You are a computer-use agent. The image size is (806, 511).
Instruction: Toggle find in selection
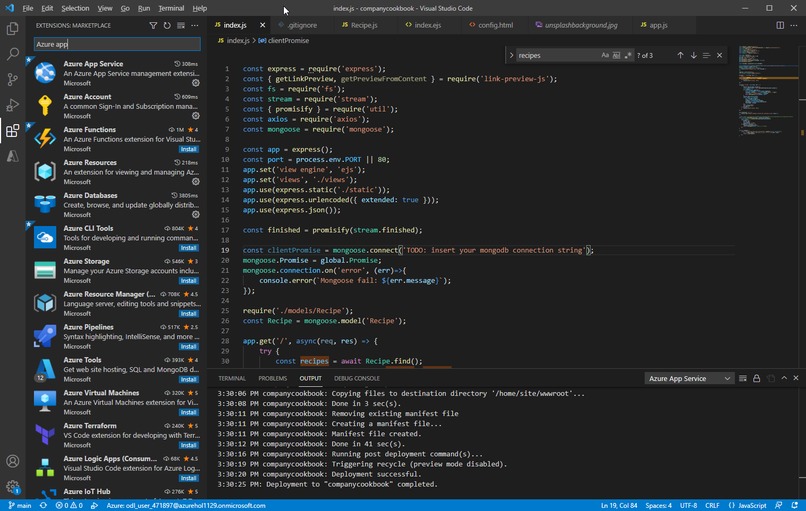(706, 55)
